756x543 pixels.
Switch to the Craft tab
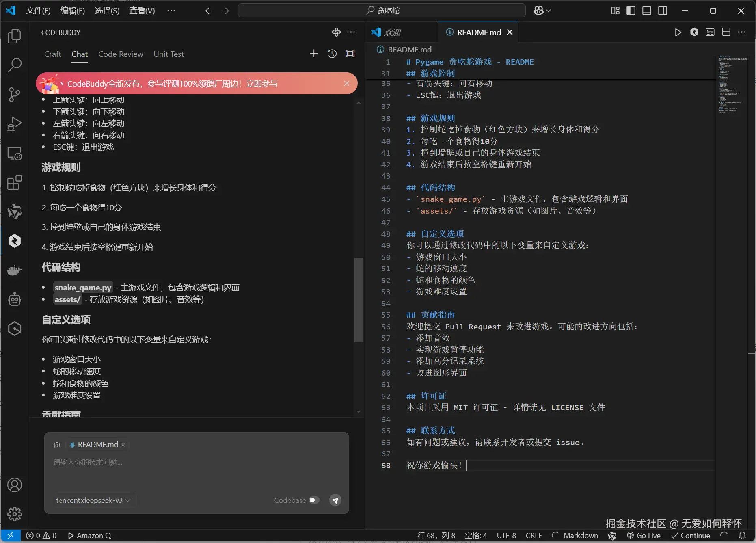(x=52, y=54)
